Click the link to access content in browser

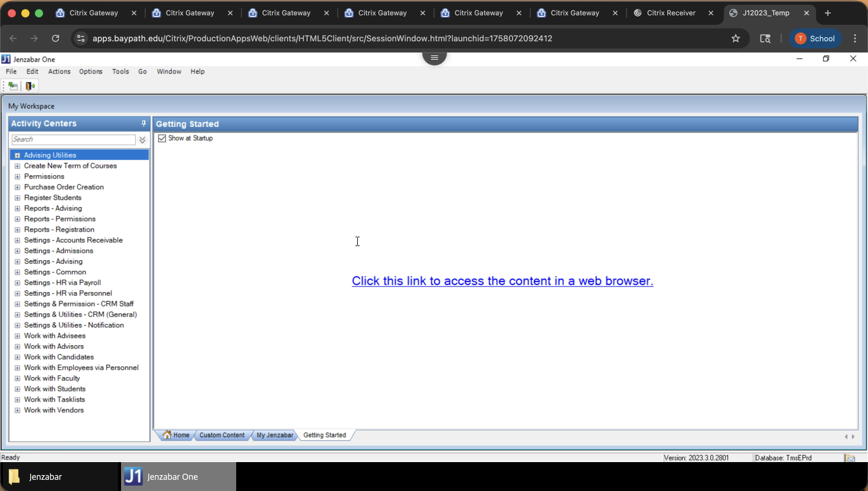point(502,281)
